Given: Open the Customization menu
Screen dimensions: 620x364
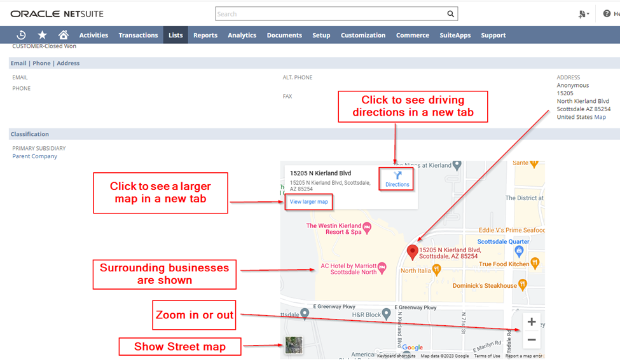Looking at the screenshot, I should (x=363, y=35).
